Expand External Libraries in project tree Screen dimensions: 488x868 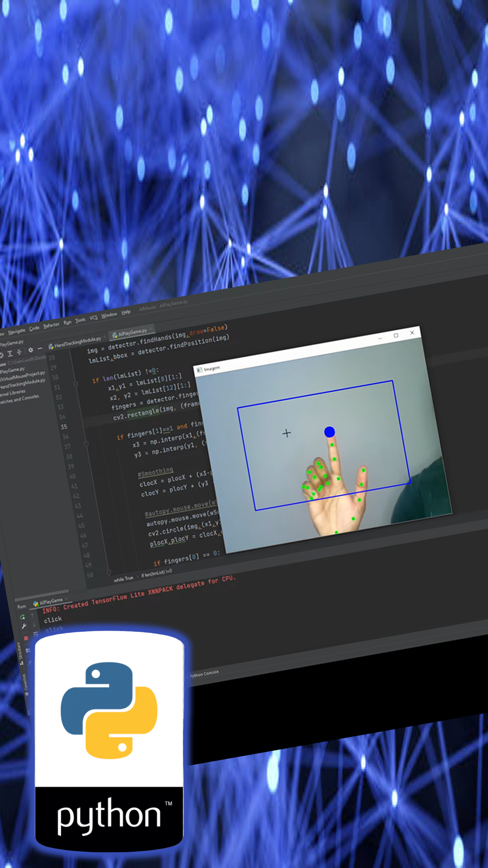13,393
